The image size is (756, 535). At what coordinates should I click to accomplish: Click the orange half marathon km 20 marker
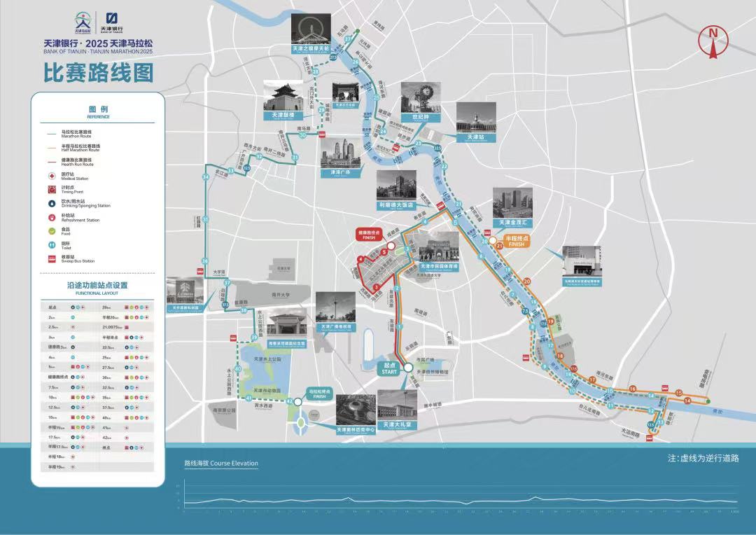(x=527, y=282)
